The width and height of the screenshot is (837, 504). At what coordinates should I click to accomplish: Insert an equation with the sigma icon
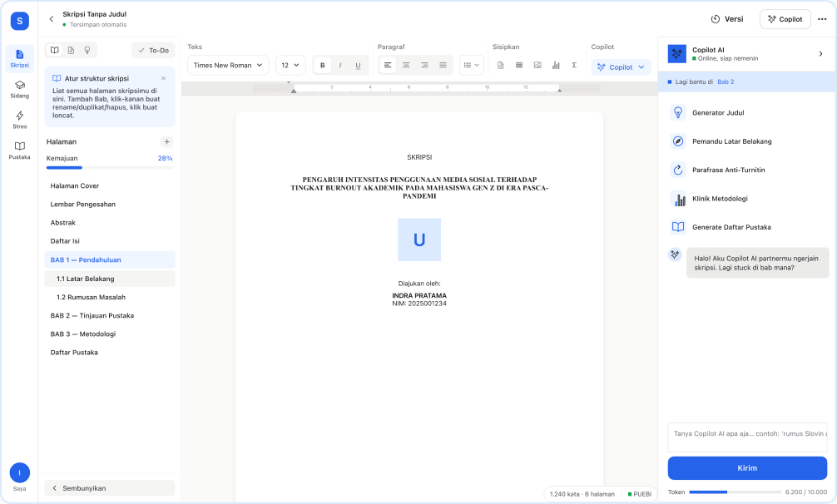(x=574, y=65)
